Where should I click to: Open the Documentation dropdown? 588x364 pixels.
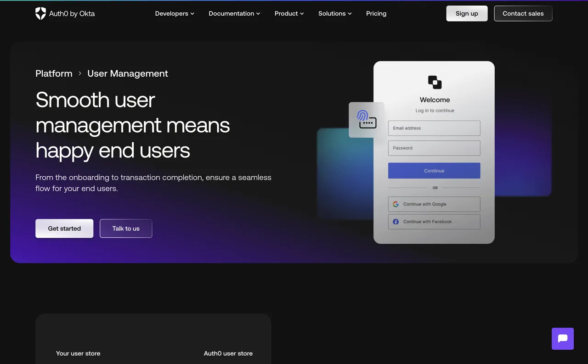[234, 13]
